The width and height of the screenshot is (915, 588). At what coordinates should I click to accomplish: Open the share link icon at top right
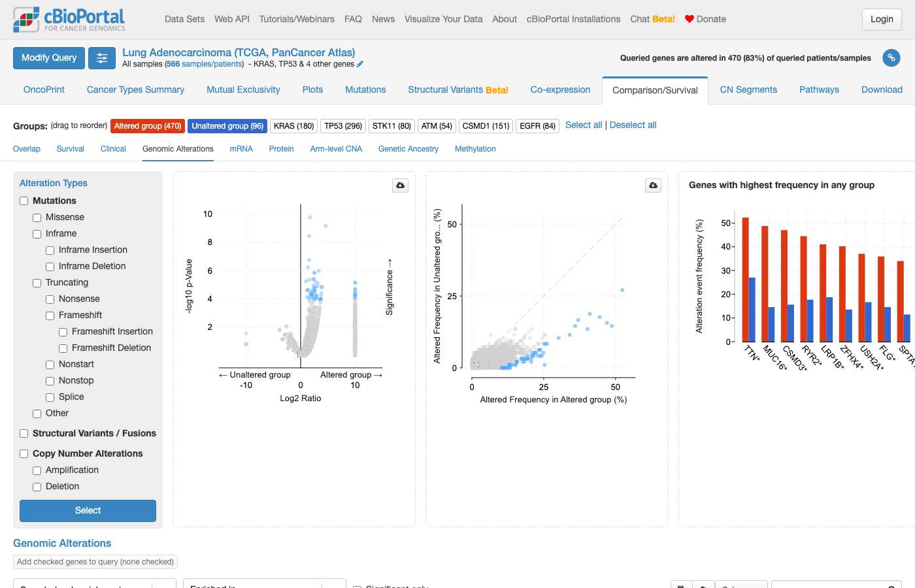[891, 58]
